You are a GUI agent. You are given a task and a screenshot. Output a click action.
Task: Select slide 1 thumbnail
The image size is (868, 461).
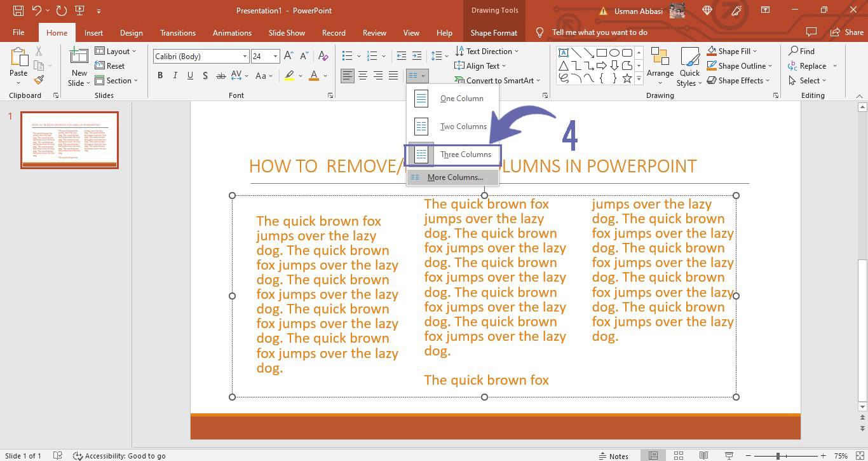pos(70,140)
